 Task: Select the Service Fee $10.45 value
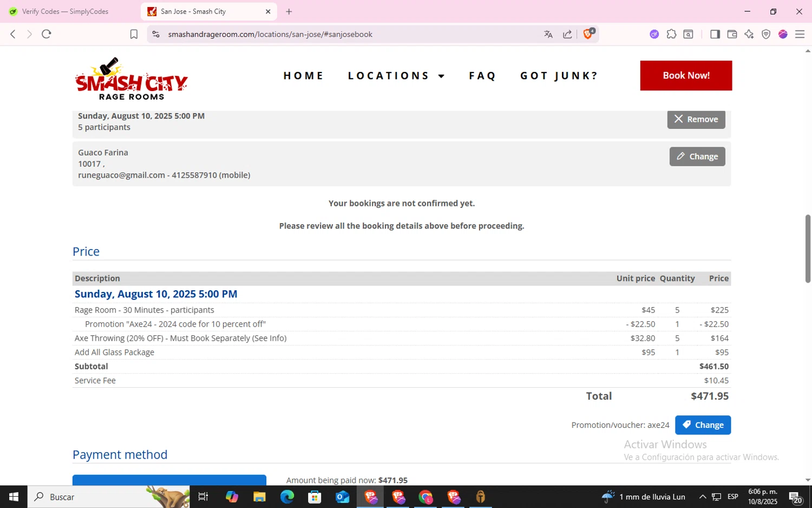[716, 381]
